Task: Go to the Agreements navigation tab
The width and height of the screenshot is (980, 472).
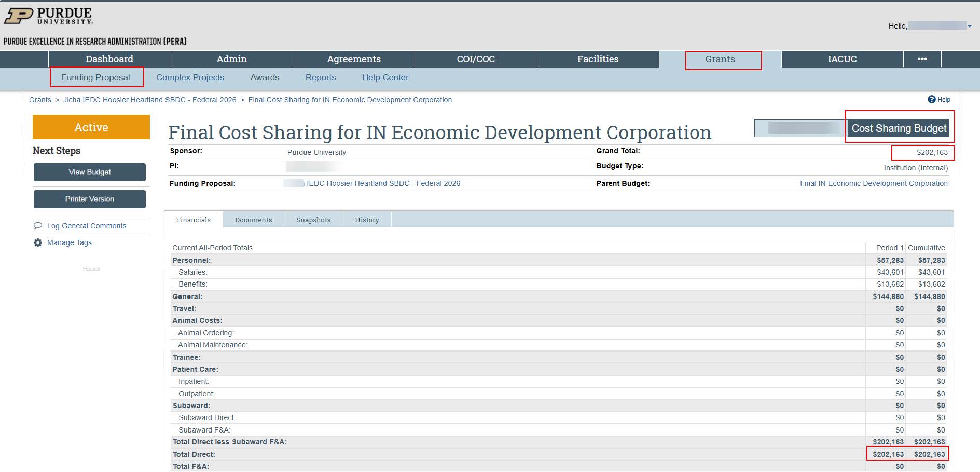Action: point(354,59)
